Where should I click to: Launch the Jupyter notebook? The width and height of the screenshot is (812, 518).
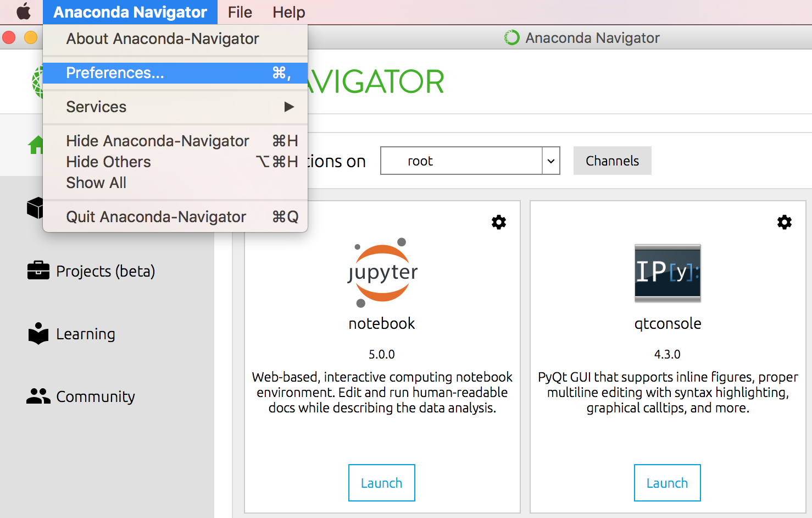coord(381,483)
